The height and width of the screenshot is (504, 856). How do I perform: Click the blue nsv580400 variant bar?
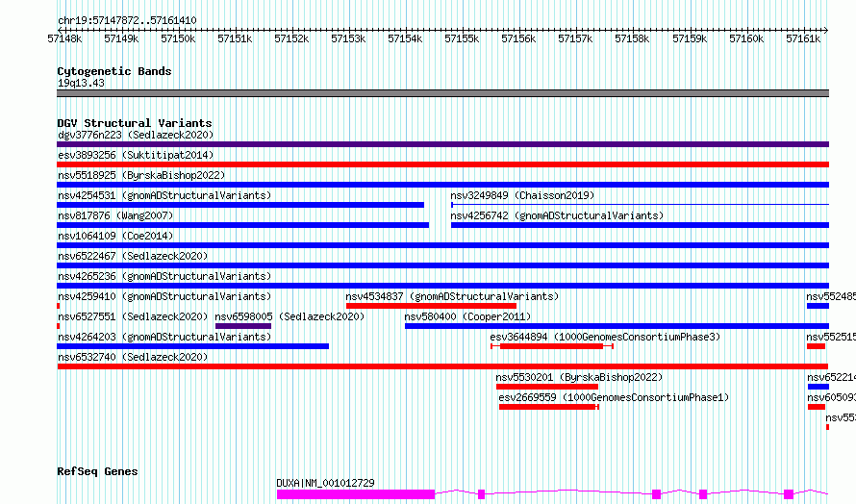tap(617, 326)
